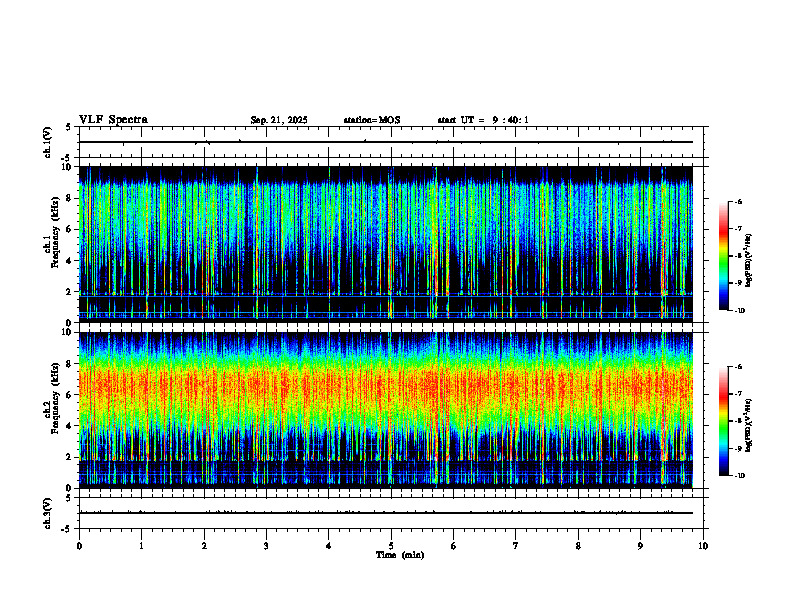Click the ch.2 colorbar "-9" tick label

coord(738,449)
